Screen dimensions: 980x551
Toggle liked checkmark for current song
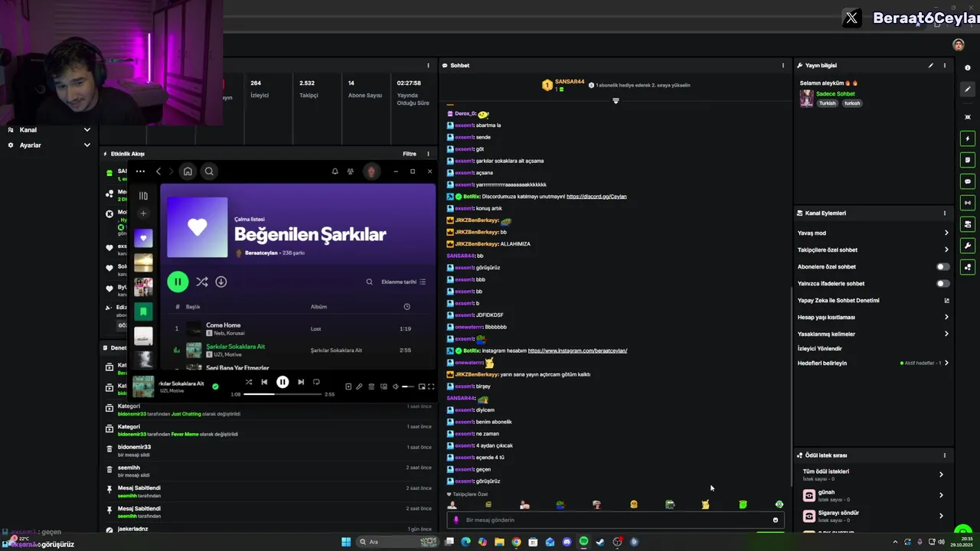pyautogui.click(x=215, y=386)
